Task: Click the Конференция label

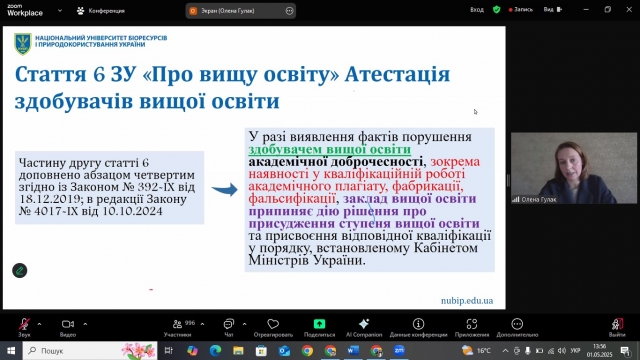Action: point(107,11)
